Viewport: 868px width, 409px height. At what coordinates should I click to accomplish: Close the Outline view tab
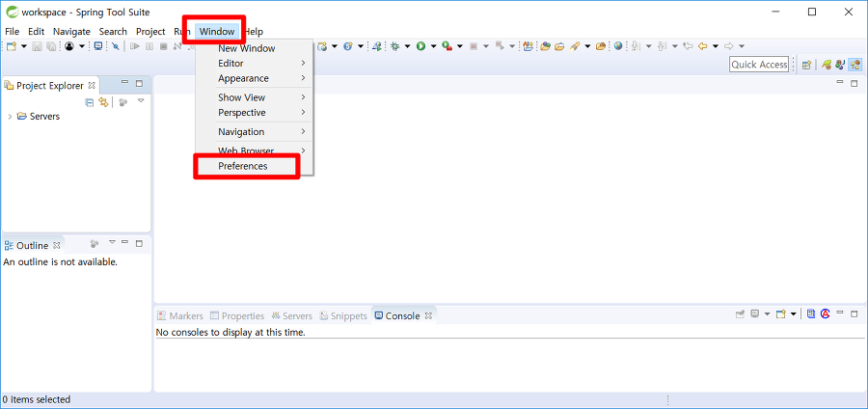click(57, 245)
